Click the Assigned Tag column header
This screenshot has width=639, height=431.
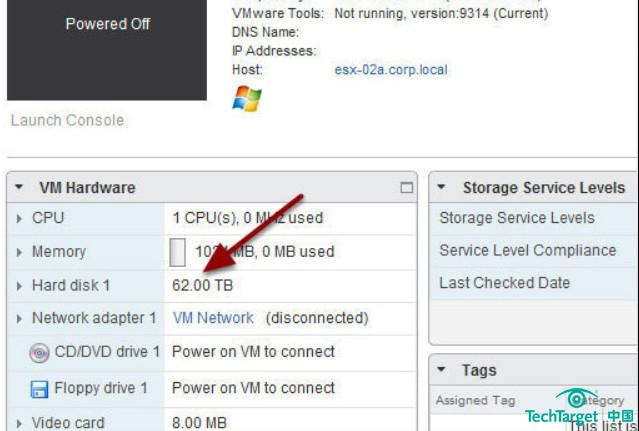pos(475,400)
